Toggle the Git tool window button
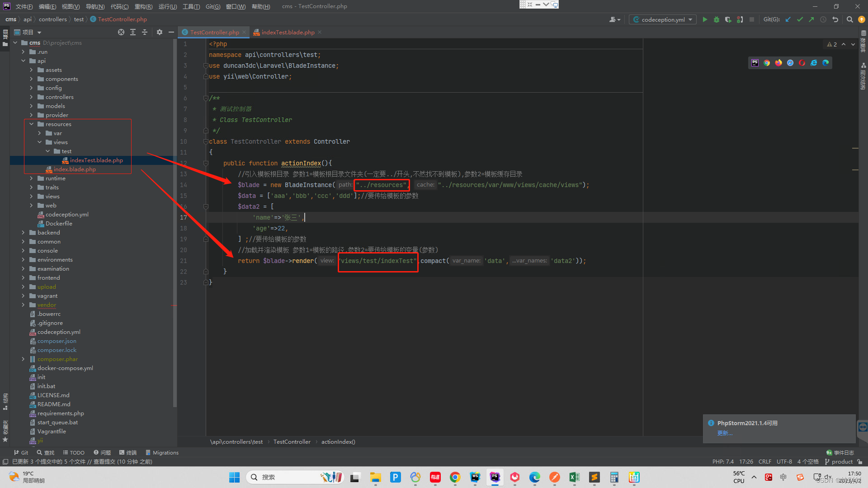Image resolution: width=868 pixels, height=488 pixels. tap(21, 452)
